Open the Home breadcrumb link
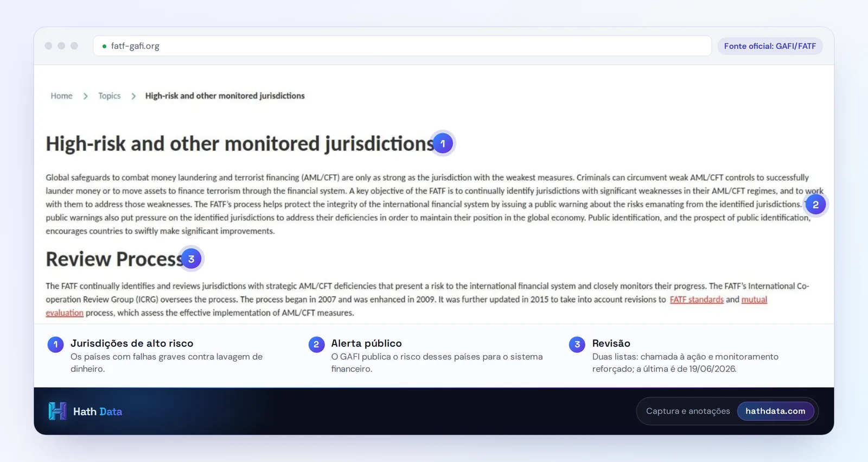Screen dimensions: 868x462 point(61,96)
